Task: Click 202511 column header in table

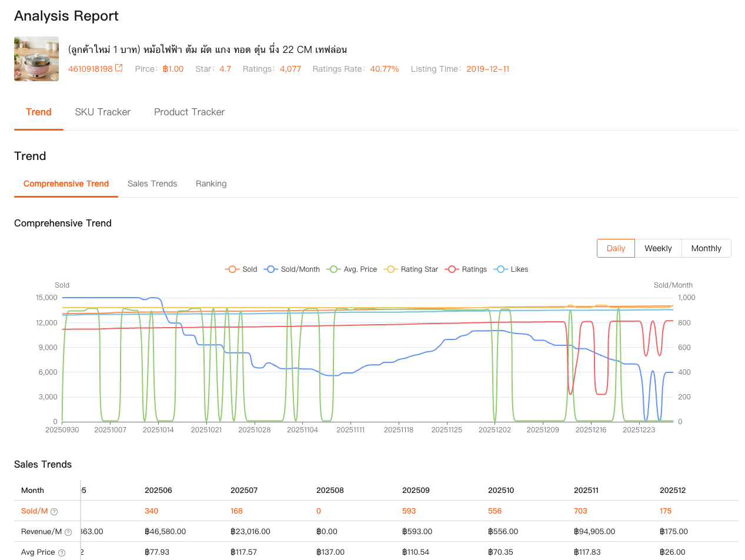Action: click(x=587, y=490)
